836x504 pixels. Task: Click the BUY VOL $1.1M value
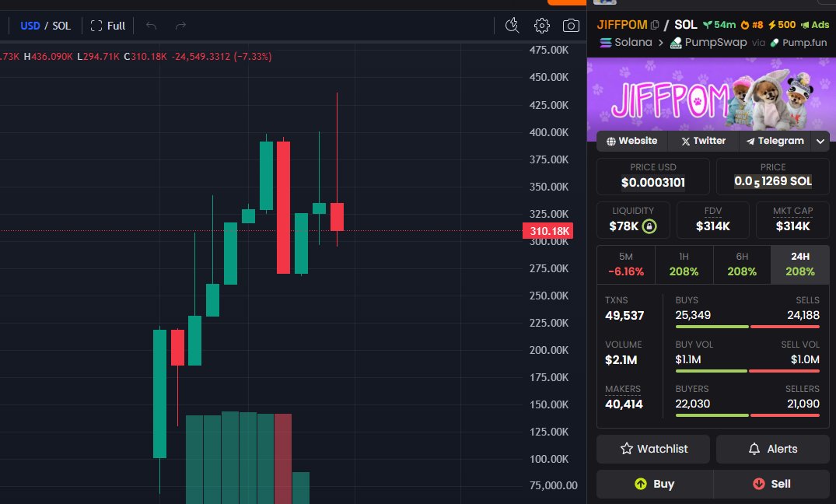[687, 359]
